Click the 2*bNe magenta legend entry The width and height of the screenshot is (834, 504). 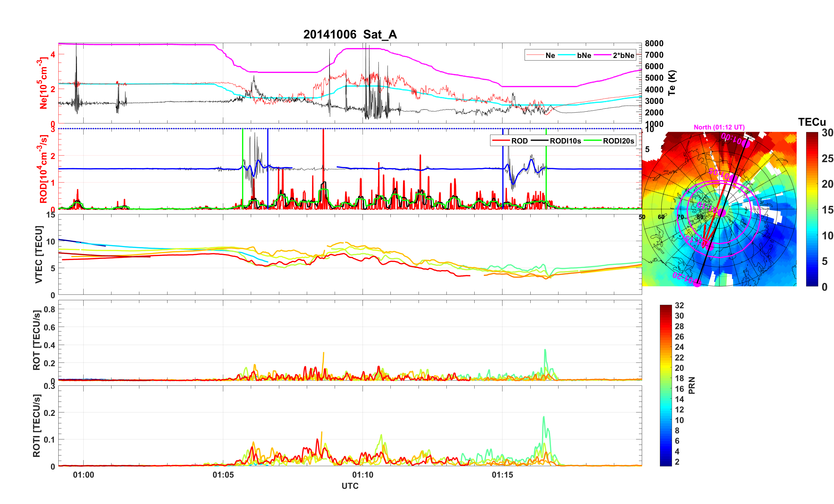point(623,55)
